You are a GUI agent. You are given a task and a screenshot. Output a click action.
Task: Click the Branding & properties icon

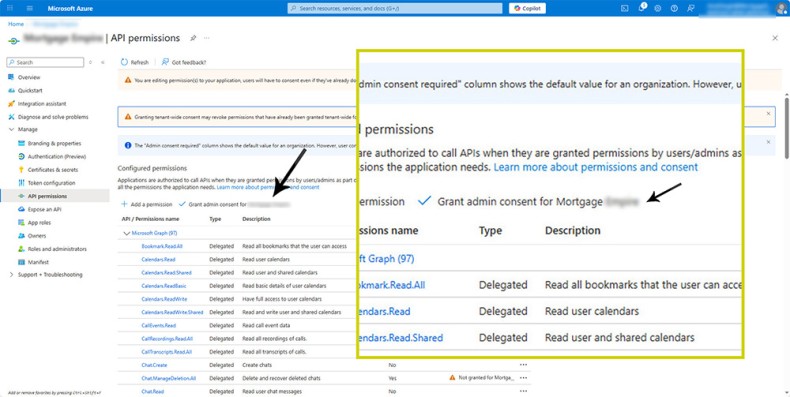pos(21,144)
